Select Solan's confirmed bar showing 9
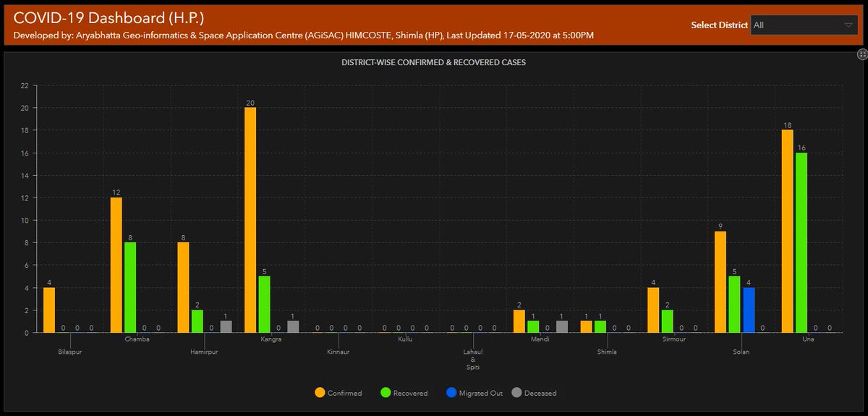 pyautogui.click(x=721, y=282)
